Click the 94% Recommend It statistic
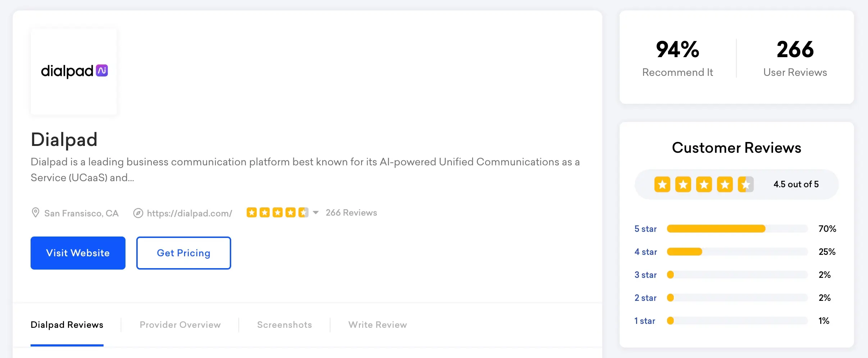Image resolution: width=868 pixels, height=358 pixels. click(677, 58)
